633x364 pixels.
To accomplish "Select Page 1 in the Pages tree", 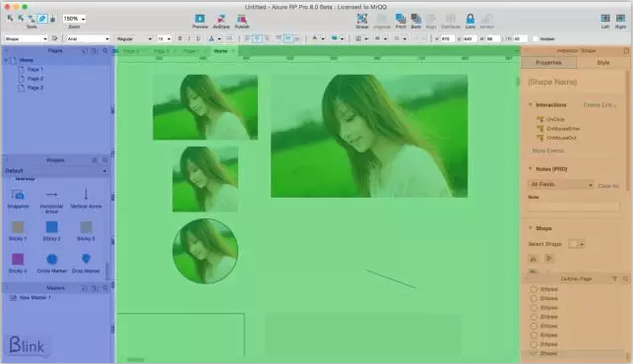I will click(34, 70).
